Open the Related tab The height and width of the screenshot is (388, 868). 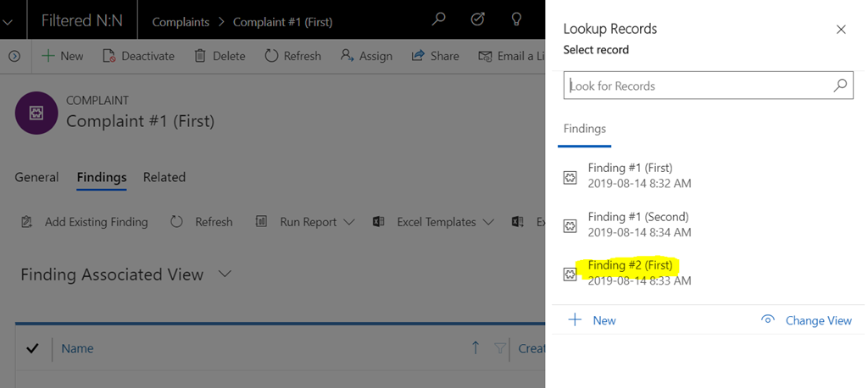coord(164,177)
